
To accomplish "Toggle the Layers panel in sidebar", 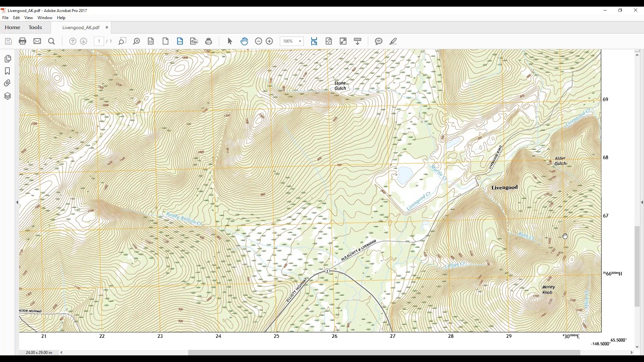I will (8, 96).
